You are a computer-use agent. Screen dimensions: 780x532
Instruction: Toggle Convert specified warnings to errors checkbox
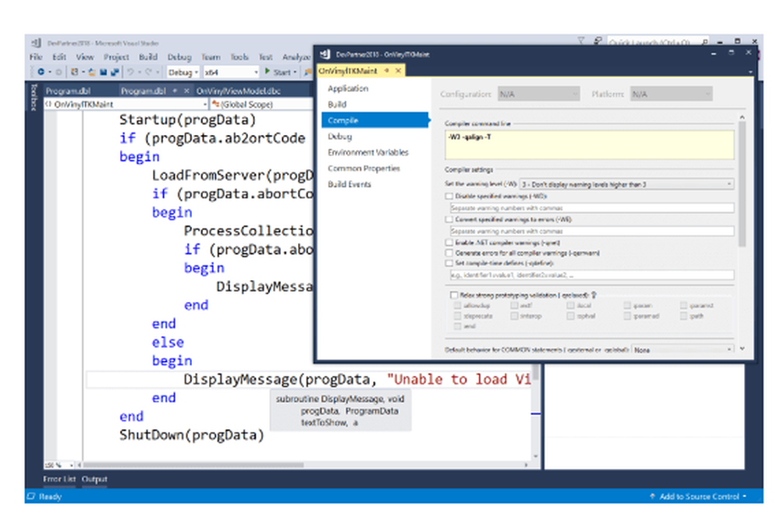449,219
